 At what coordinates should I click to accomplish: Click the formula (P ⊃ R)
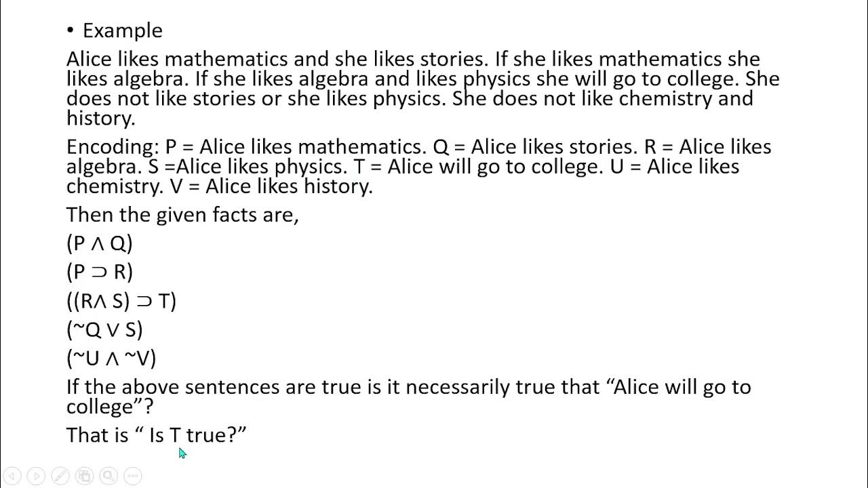[100, 272]
